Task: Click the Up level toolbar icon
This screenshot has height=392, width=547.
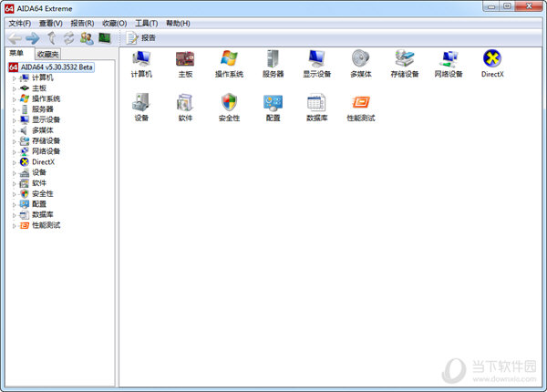Action: [x=51, y=38]
